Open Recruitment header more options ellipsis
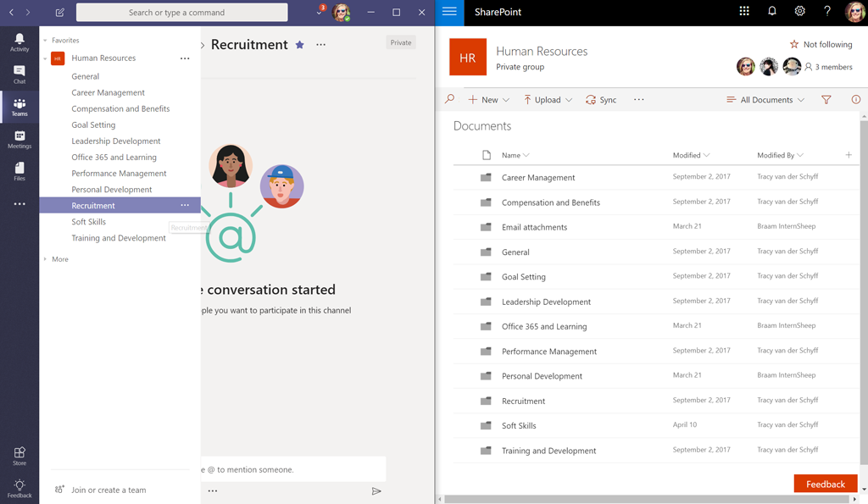This screenshot has height=504, width=868. (x=321, y=44)
